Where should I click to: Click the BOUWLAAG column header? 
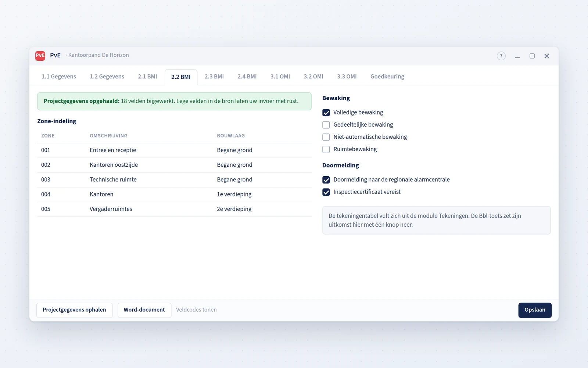(x=231, y=136)
